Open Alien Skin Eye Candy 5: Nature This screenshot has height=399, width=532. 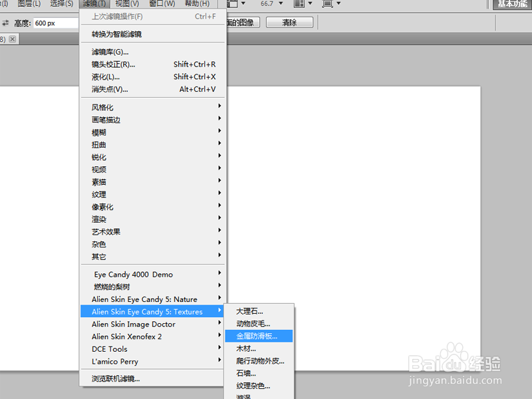point(153,299)
